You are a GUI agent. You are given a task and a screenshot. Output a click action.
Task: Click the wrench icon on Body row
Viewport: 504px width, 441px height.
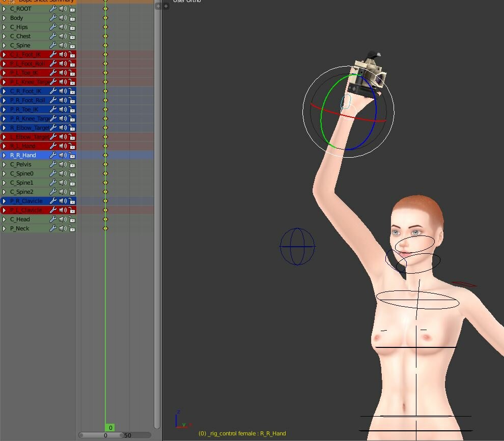pos(53,18)
